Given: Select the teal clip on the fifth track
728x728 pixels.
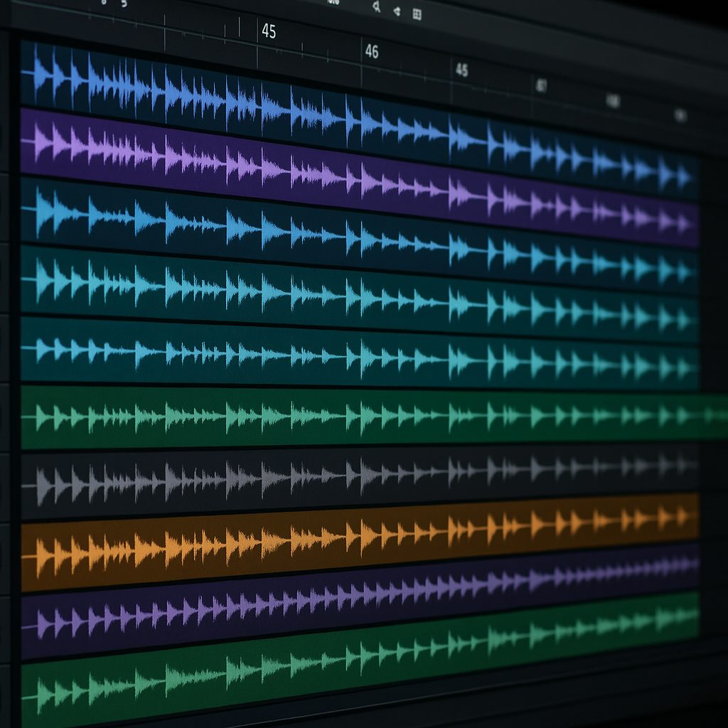Looking at the screenshot, I should (284, 352).
